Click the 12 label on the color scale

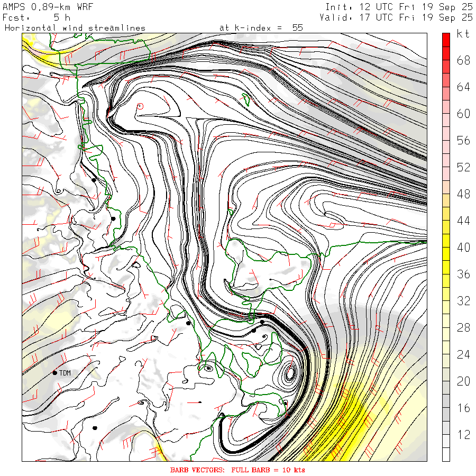pos(463,435)
